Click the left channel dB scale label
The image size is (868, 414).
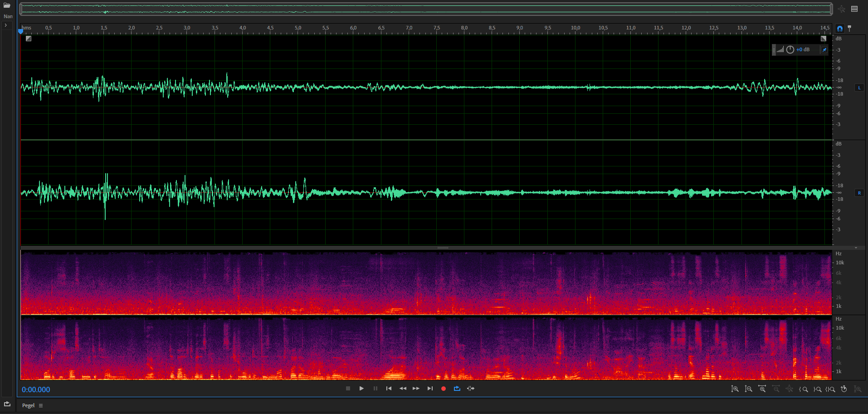click(839, 39)
